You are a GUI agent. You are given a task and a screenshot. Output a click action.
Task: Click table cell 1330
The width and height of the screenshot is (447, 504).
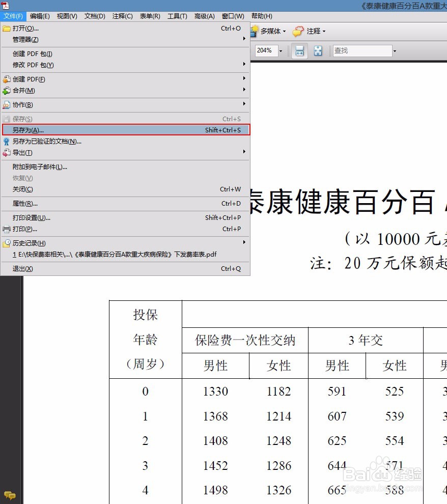pyautogui.click(x=216, y=391)
